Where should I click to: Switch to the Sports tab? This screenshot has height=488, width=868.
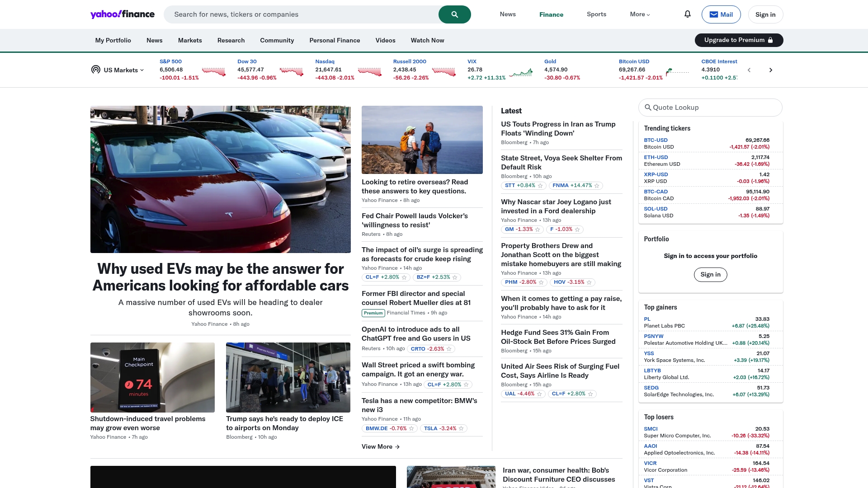click(x=596, y=14)
